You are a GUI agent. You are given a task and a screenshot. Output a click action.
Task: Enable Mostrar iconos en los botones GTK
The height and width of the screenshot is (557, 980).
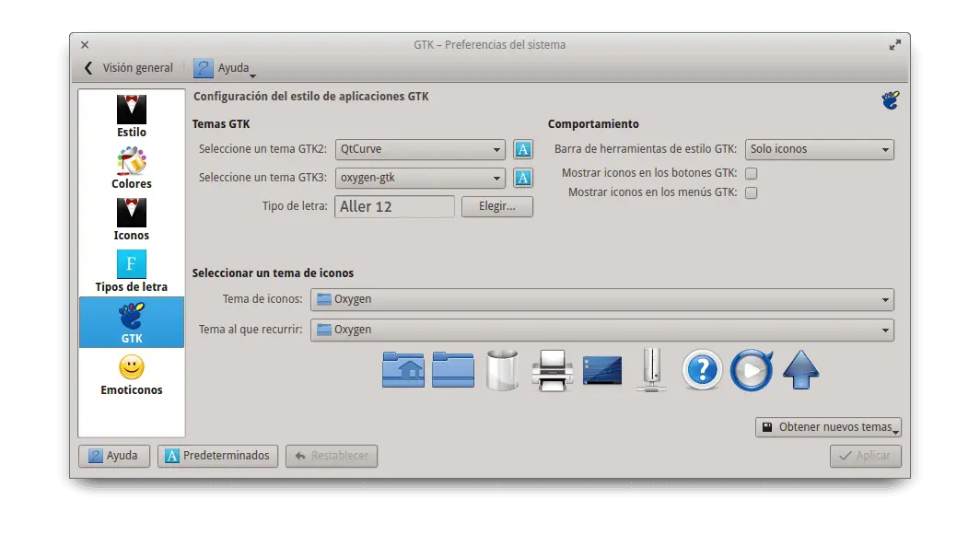coord(752,174)
